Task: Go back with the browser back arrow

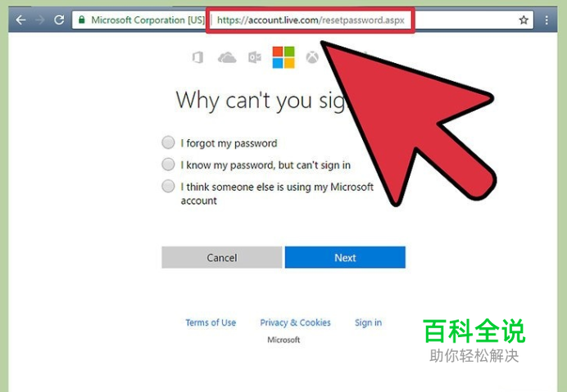Action: (x=20, y=20)
